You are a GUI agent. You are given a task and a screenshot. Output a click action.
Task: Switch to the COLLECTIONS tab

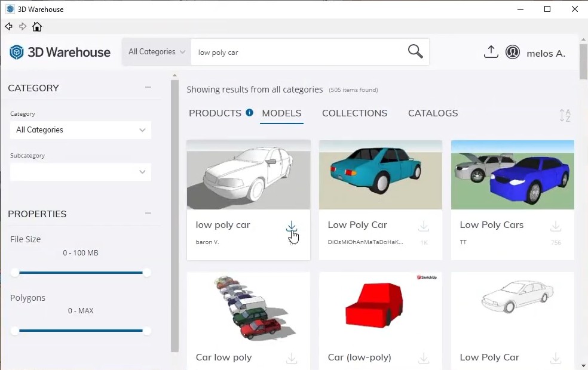tap(355, 113)
